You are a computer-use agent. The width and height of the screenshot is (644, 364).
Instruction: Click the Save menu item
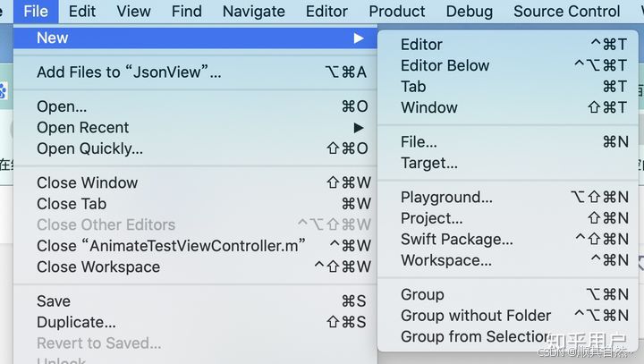196,301
